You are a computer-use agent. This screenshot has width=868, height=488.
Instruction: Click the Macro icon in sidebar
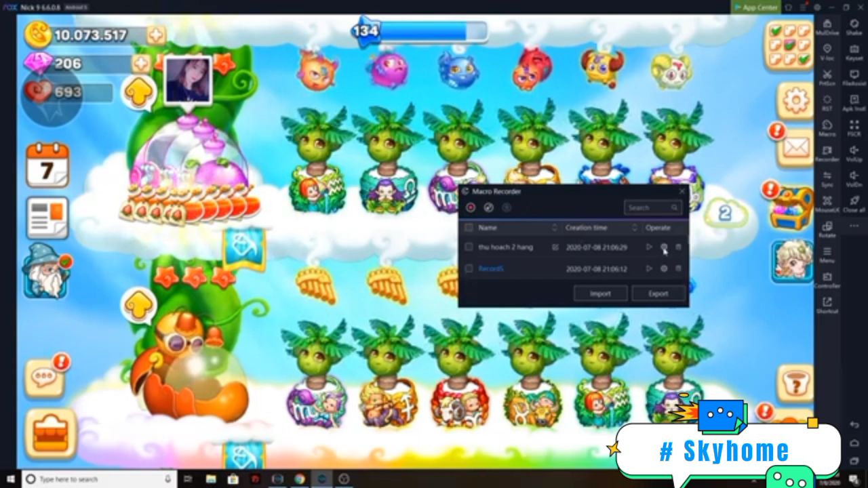827,128
